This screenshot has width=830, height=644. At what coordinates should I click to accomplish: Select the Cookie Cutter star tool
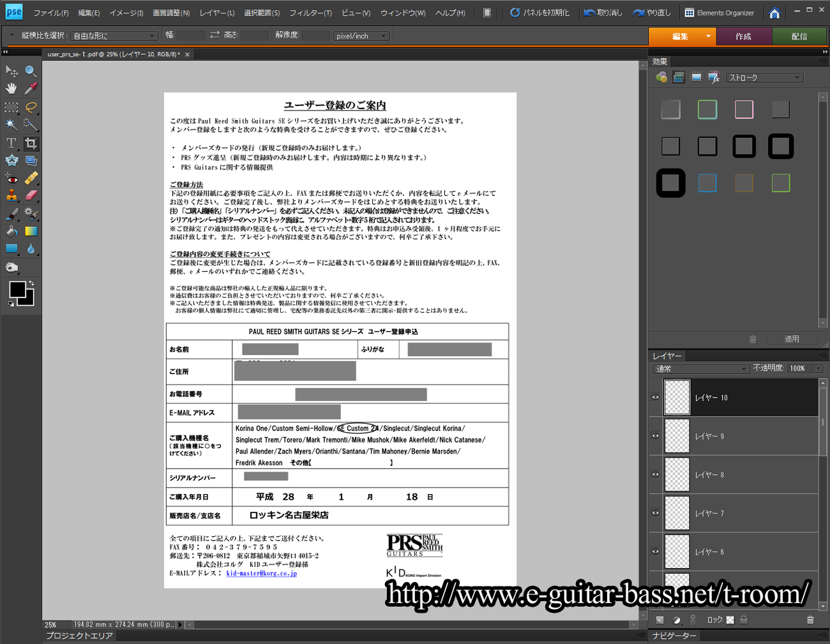[x=11, y=160]
